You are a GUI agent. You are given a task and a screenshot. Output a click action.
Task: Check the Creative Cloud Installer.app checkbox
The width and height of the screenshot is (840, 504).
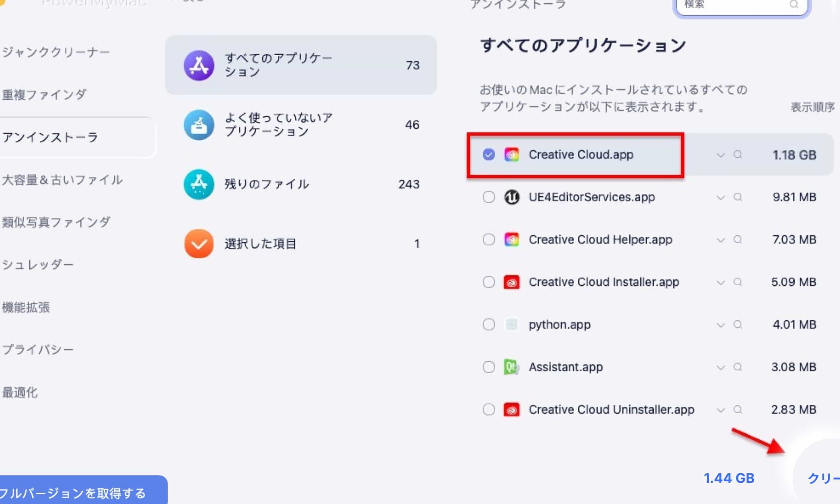coord(488,282)
